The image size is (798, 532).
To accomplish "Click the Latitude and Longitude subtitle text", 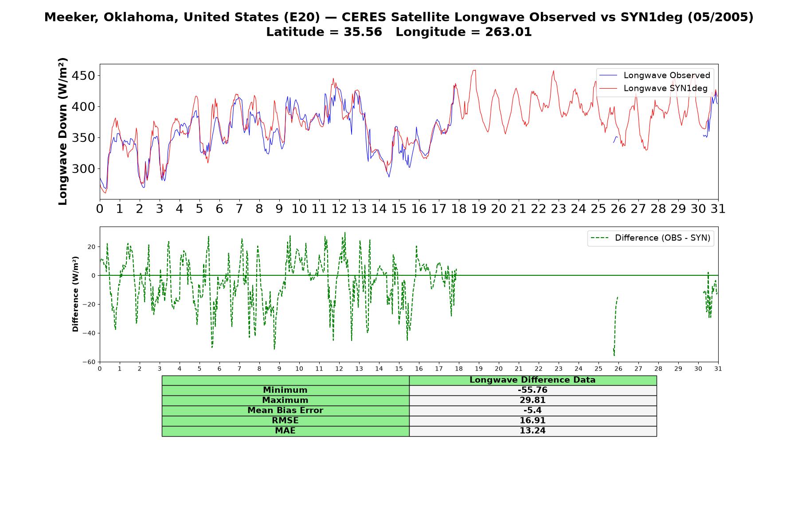I will 399,32.
